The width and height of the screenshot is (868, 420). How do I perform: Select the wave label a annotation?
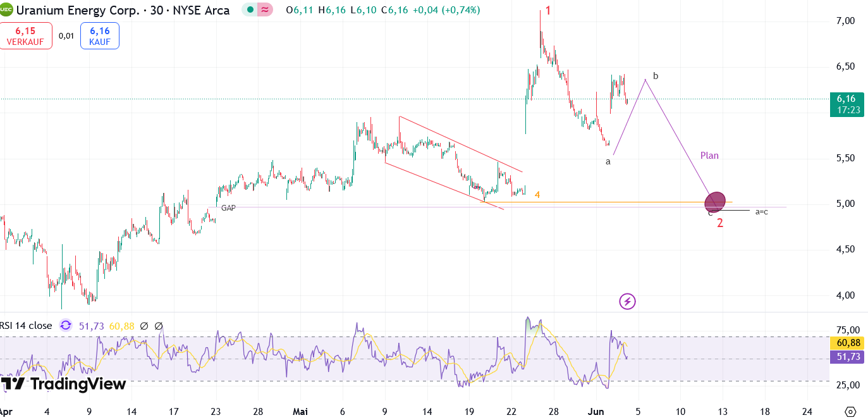[608, 161]
